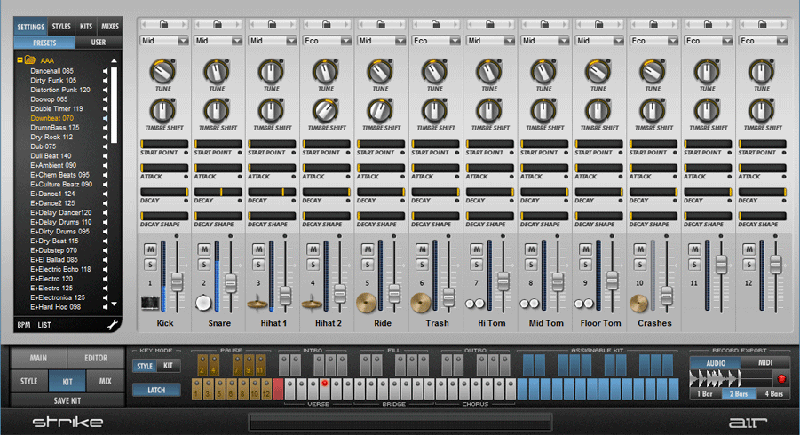Preview Downbeat 070 preset speaker icon
The height and width of the screenshot is (435, 800).
point(105,118)
